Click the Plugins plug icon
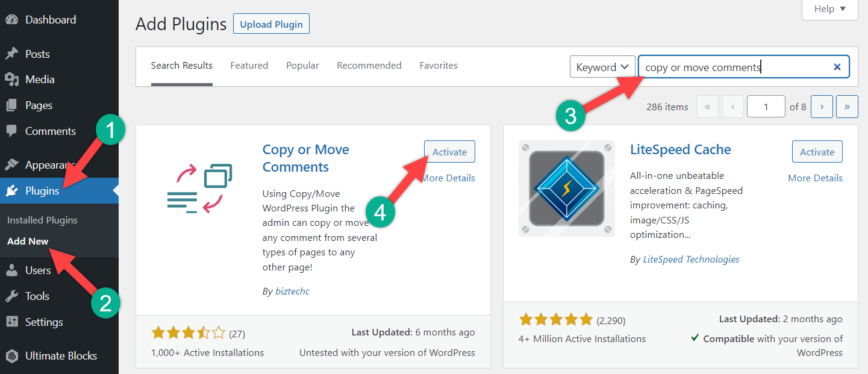 point(11,191)
